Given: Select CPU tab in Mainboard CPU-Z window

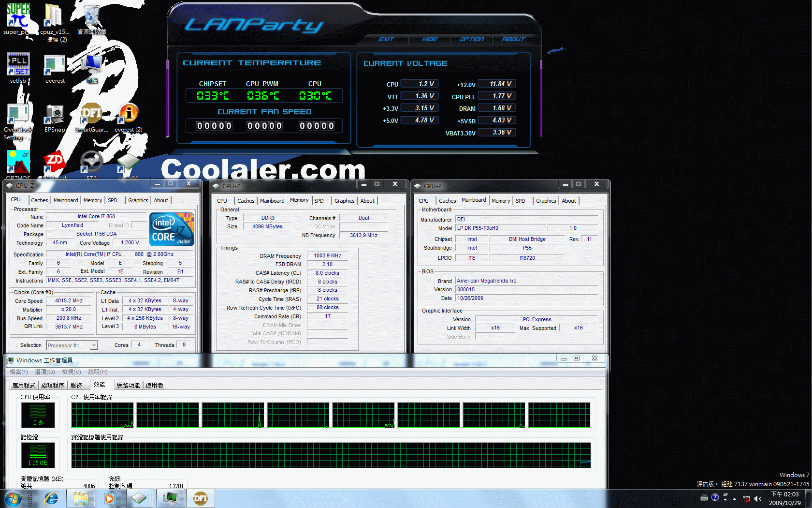Looking at the screenshot, I should coord(423,201).
